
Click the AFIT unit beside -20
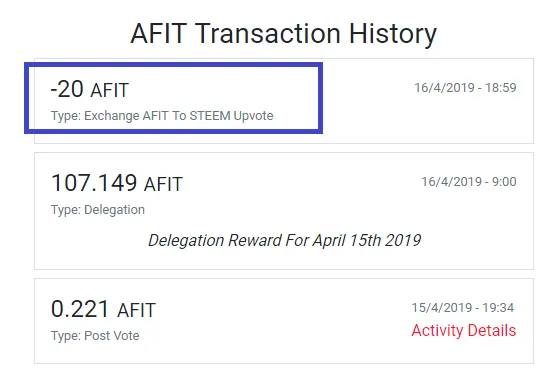coord(110,90)
